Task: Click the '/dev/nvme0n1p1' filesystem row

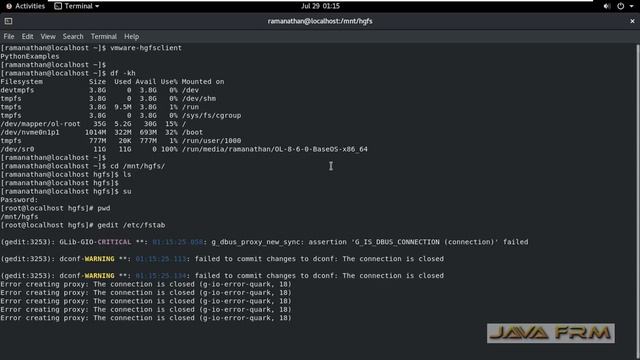Action: coord(102,132)
